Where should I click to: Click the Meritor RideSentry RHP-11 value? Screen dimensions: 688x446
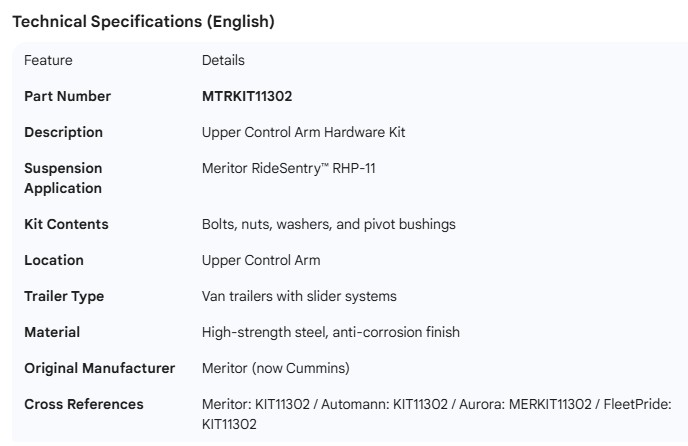[289, 168]
